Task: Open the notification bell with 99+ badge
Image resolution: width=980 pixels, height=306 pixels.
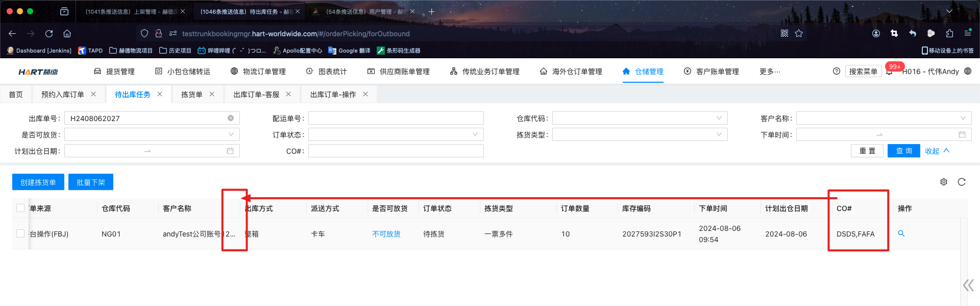Action: tap(889, 72)
